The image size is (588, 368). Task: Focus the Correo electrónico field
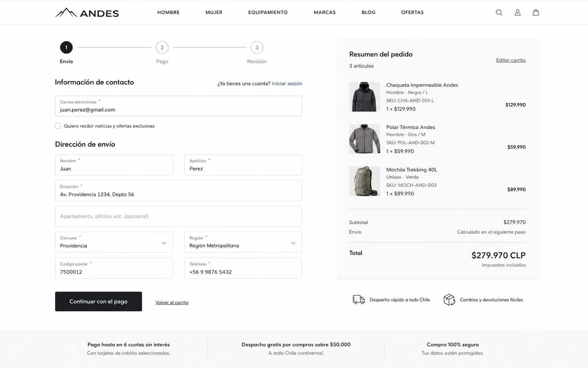click(x=179, y=106)
